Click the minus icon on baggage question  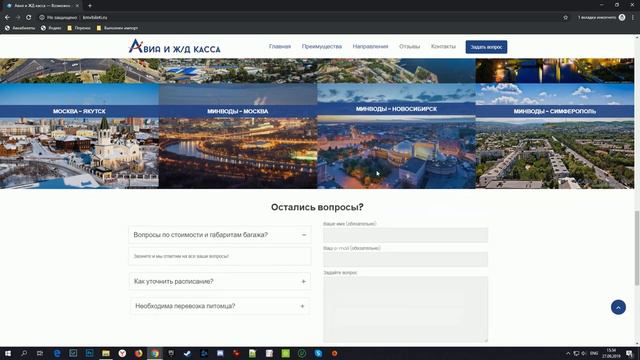(x=304, y=235)
